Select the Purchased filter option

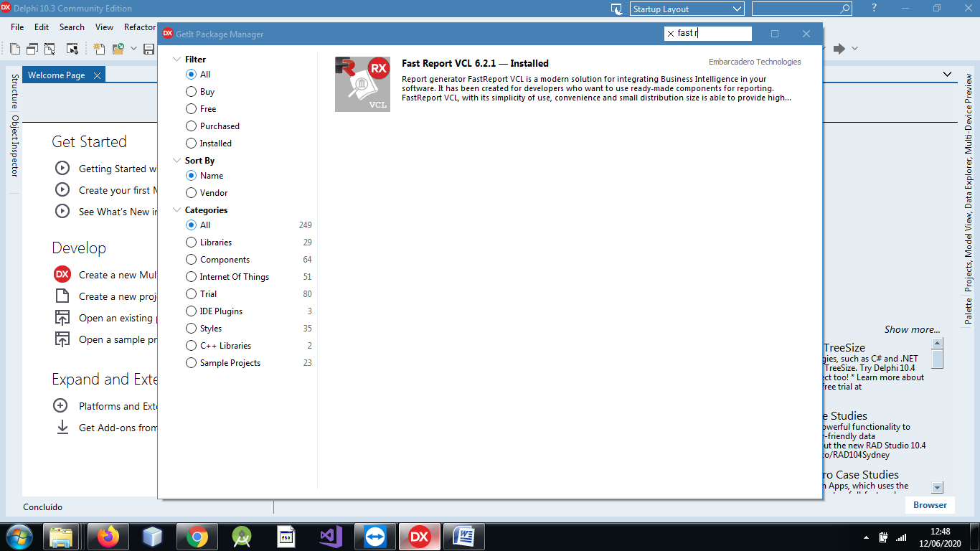pyautogui.click(x=212, y=126)
